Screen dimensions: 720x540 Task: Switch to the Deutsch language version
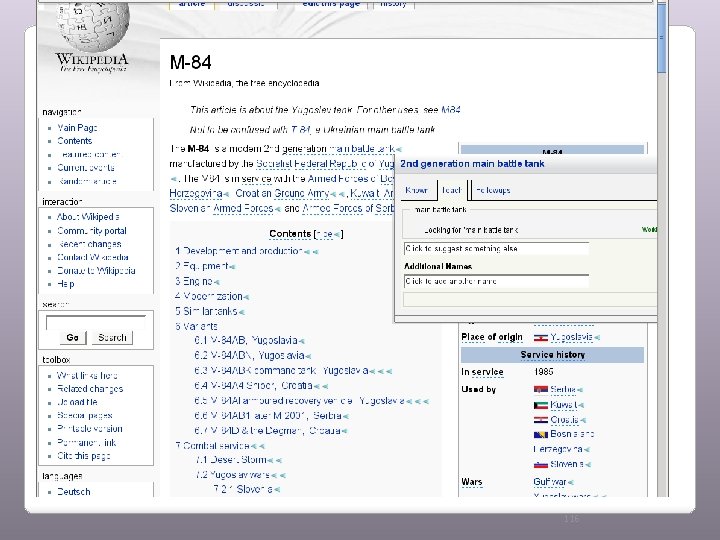coord(73,492)
